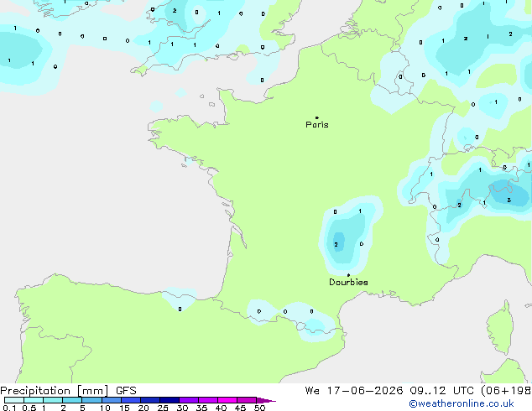
Task: Pick the 0.5–1 mm legend swatch
Action: pos(34,400)
